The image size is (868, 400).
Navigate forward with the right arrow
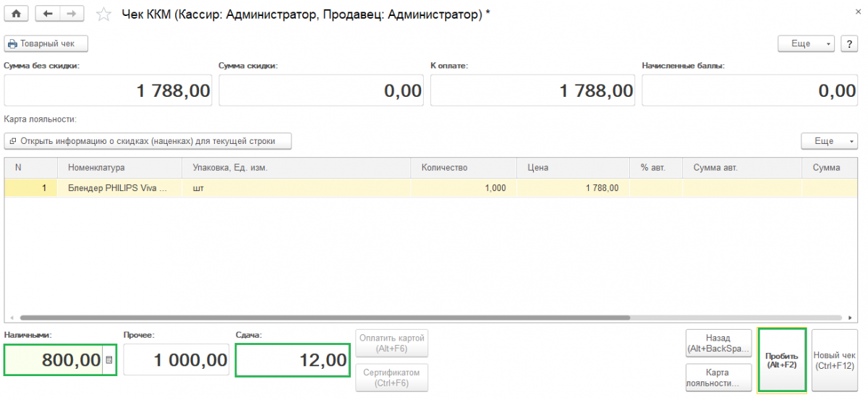[x=71, y=14]
